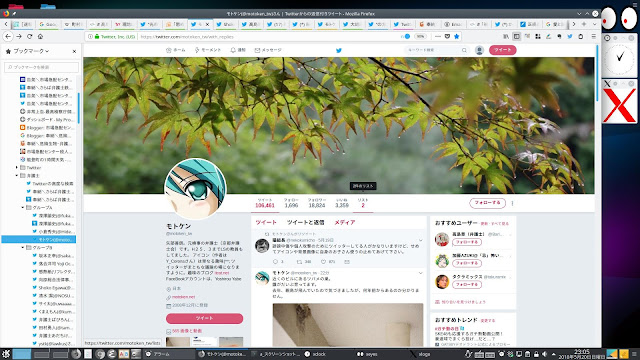Open Firefox home page icon

click(x=40, y=36)
